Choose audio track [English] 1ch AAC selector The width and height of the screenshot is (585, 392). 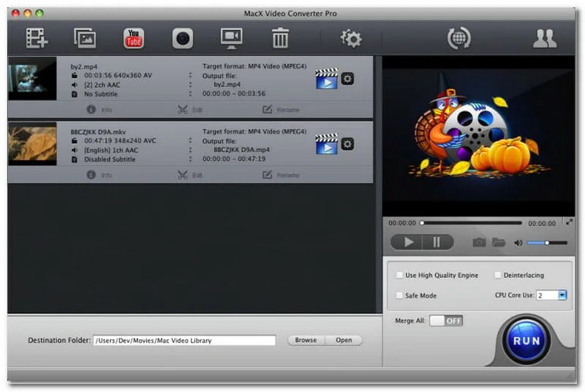pyautogui.click(x=190, y=150)
